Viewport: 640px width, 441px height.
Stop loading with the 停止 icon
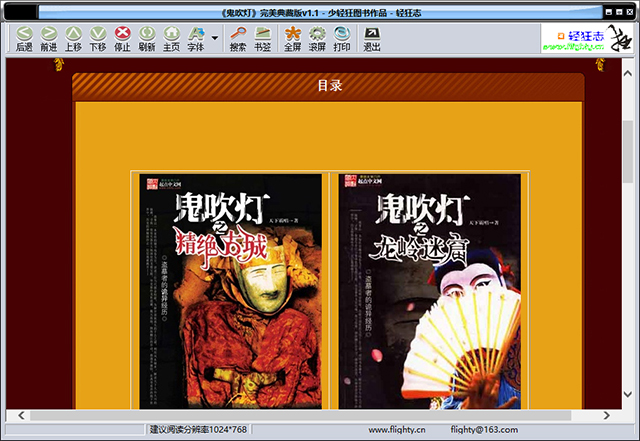click(x=122, y=39)
